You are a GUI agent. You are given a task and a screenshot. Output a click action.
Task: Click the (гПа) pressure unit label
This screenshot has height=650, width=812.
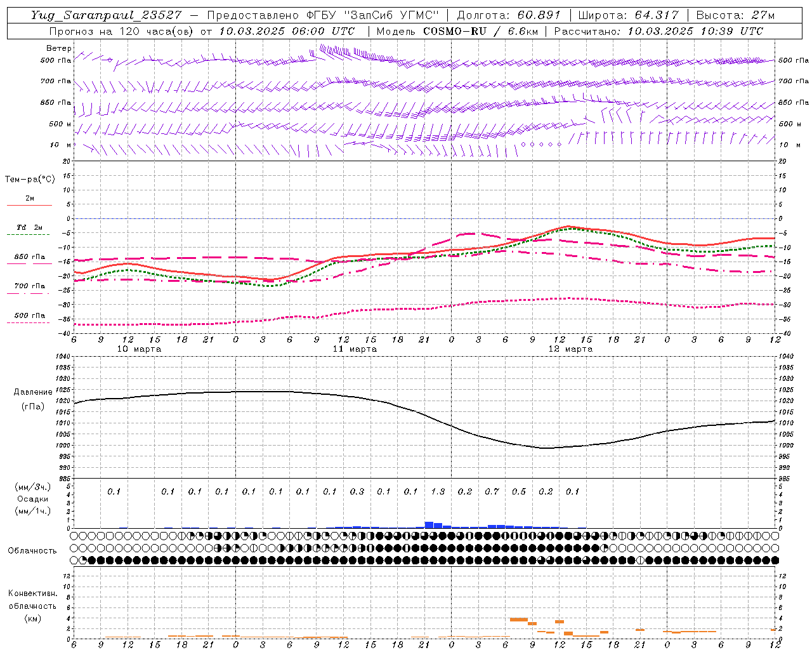click(x=33, y=407)
